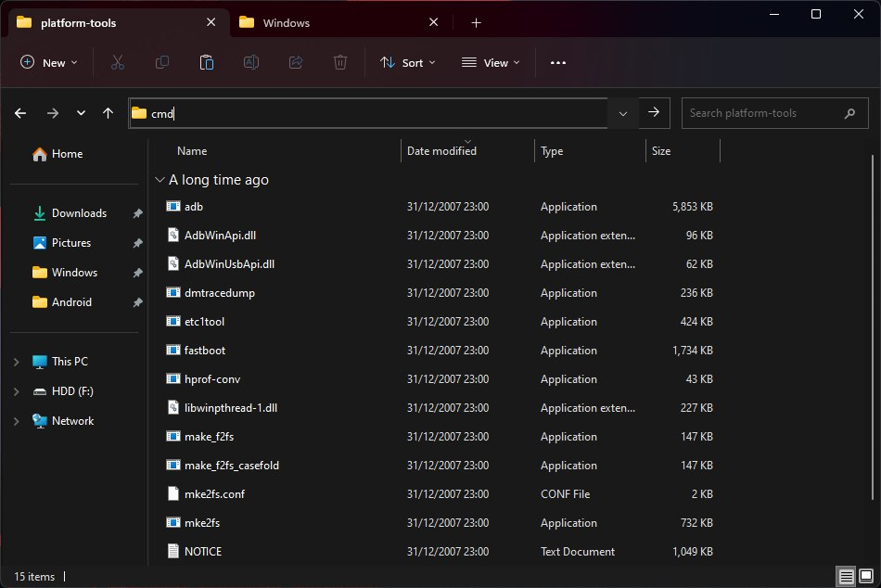Click the Search platform-tools field
Screen dimensions: 881x588
[760, 113]
